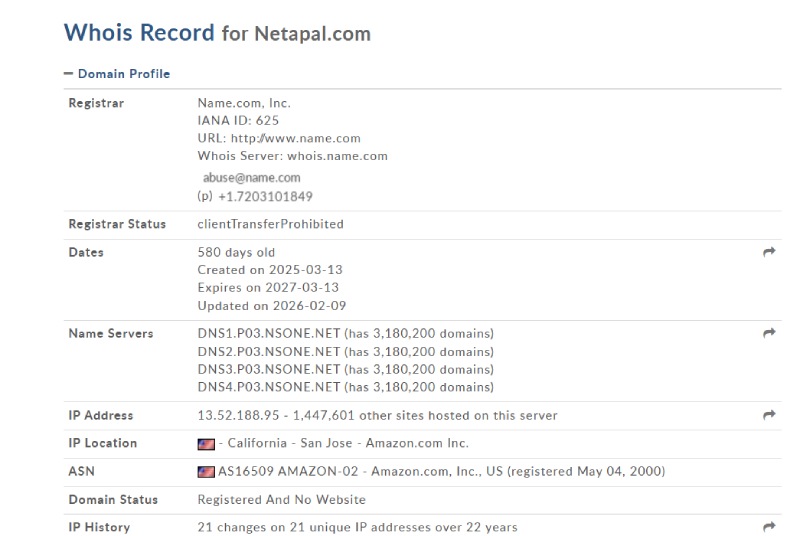Click the Registrar row label

click(x=96, y=103)
